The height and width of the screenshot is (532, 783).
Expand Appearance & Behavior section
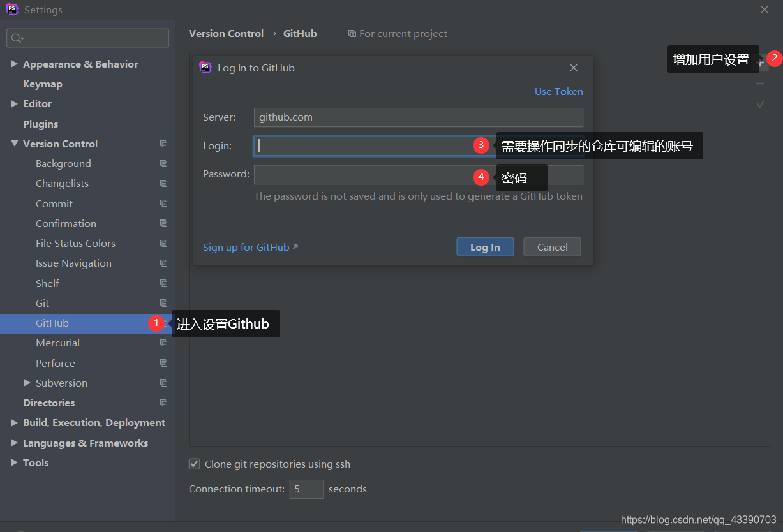click(14, 64)
